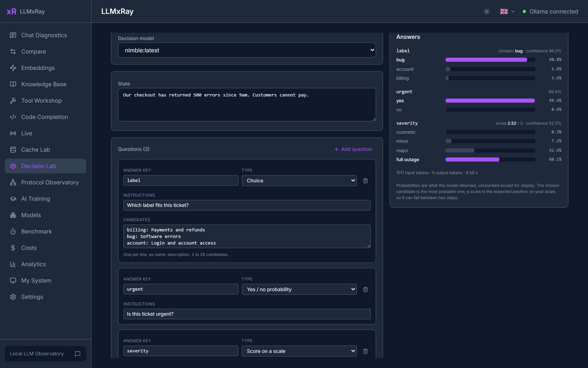Click the Candidates text area
The width and height of the screenshot is (588, 368).
(247, 236)
